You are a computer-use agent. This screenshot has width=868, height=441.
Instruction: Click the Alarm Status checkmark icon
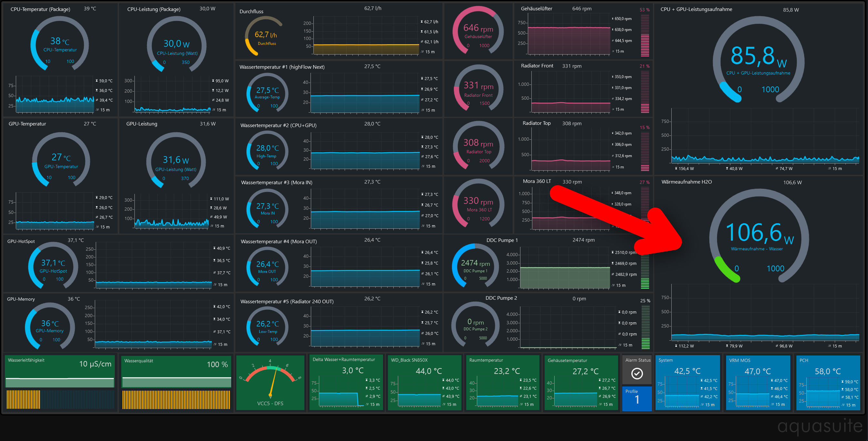pyautogui.click(x=636, y=373)
